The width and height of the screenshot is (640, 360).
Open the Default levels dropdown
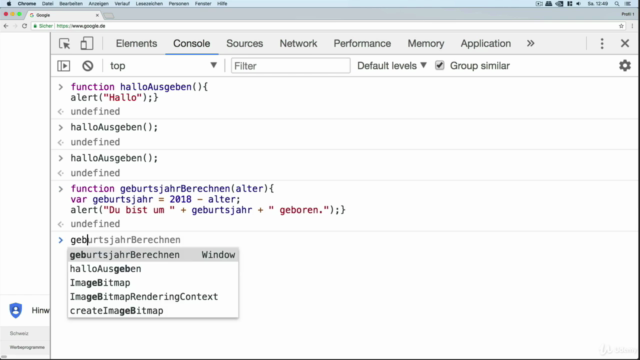click(391, 66)
